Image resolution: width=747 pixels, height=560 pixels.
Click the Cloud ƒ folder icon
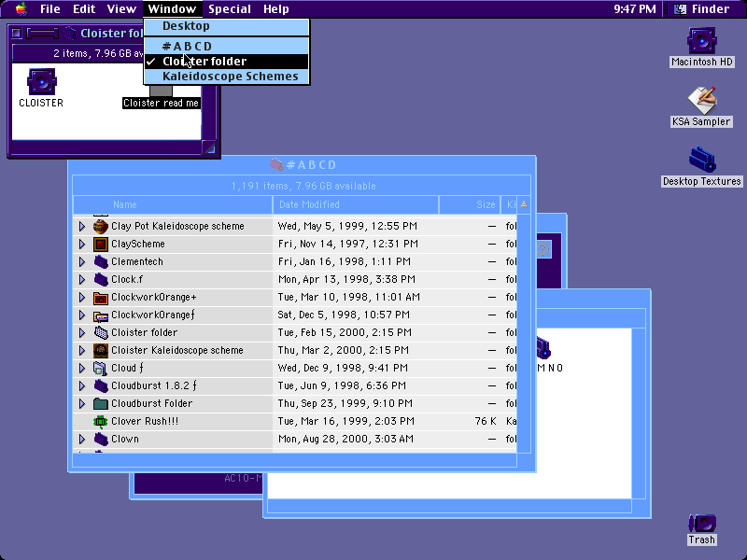[x=101, y=368]
